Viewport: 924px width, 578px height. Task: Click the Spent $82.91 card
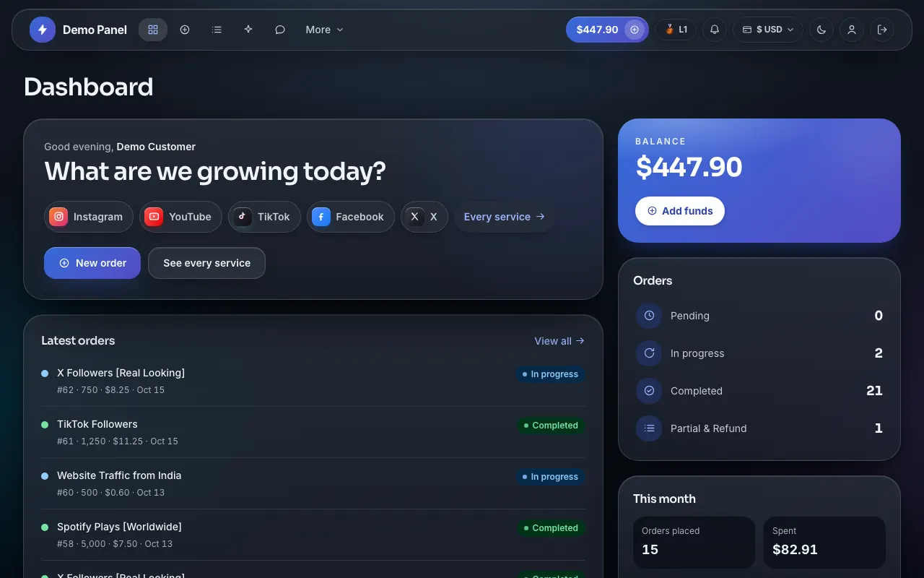click(x=824, y=542)
